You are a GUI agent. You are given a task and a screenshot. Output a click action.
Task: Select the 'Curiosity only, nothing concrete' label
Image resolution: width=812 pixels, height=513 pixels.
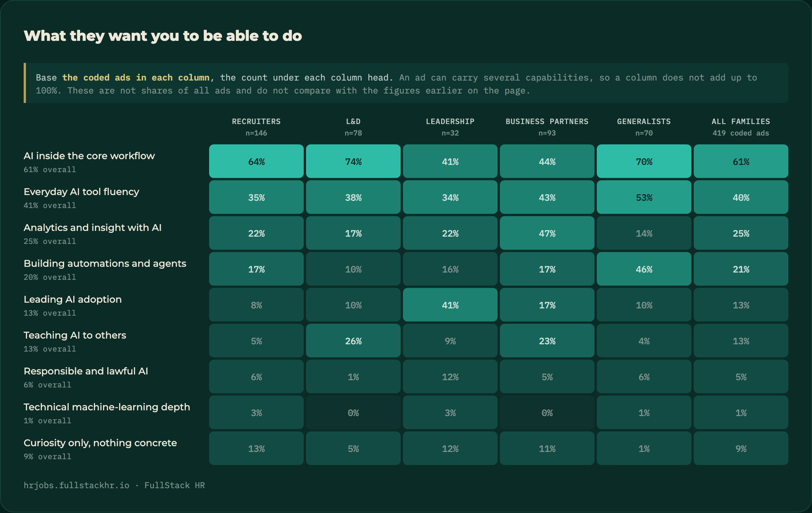100,443
